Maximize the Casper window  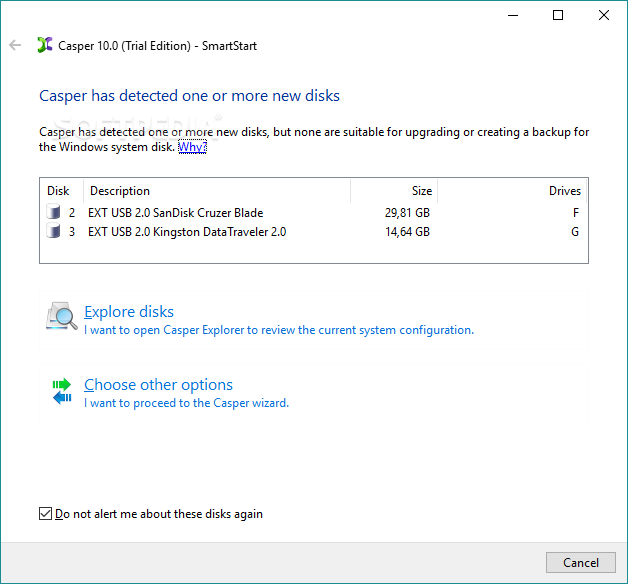(558, 15)
